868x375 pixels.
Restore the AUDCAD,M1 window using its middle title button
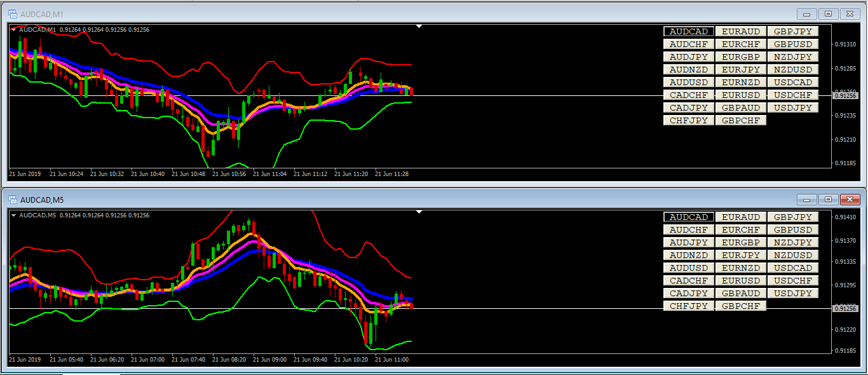point(829,13)
